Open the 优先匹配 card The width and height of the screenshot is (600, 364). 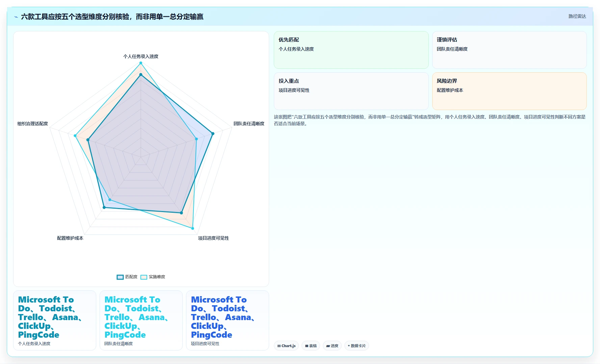(351, 50)
